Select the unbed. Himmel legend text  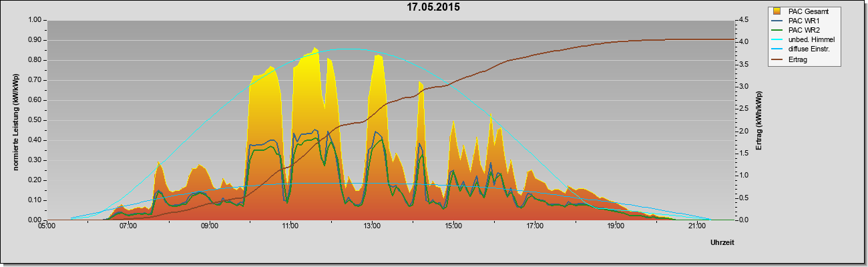pos(811,39)
